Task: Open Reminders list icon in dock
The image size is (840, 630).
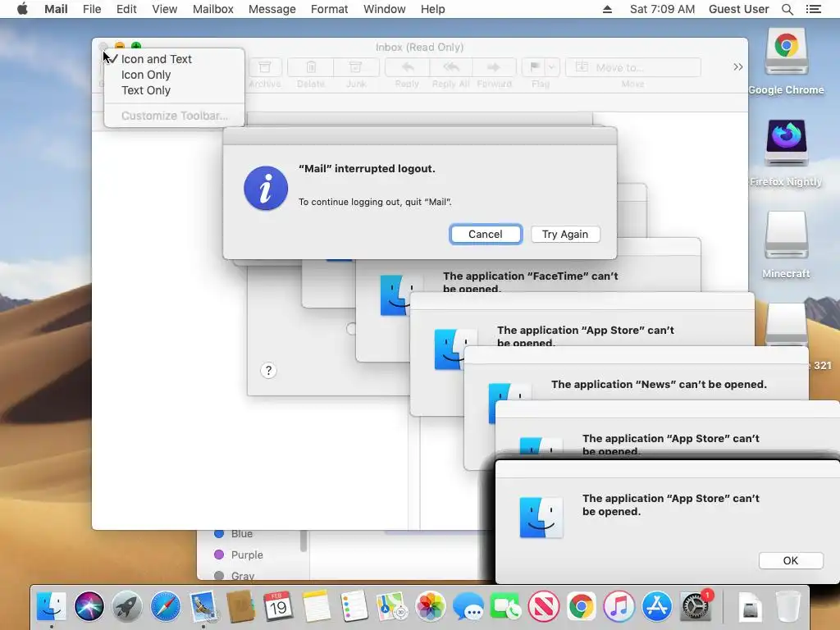Action: click(x=354, y=606)
